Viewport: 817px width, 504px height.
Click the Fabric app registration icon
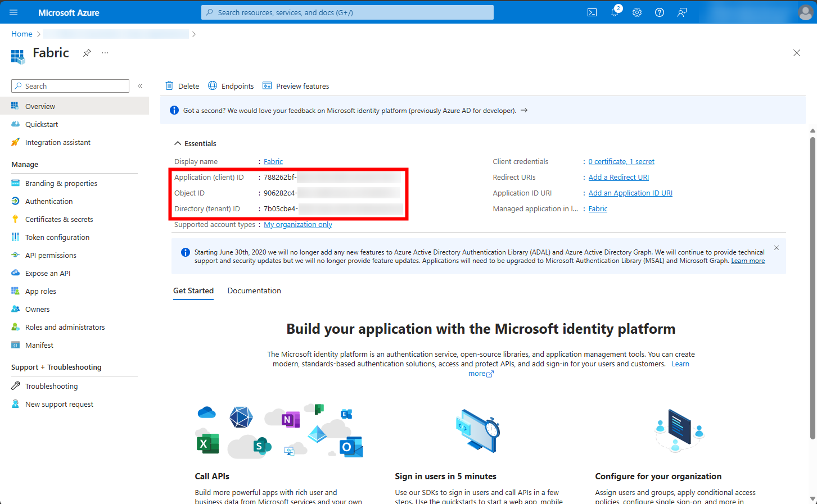pos(18,56)
